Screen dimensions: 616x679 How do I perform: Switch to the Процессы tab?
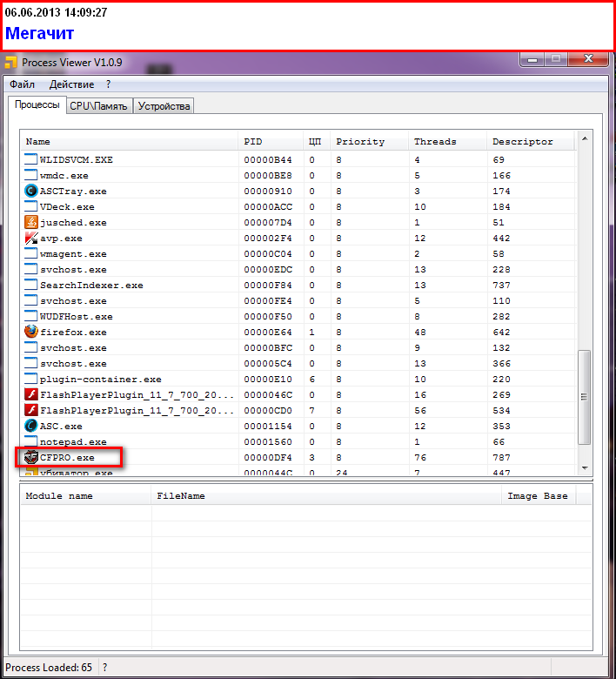37,104
